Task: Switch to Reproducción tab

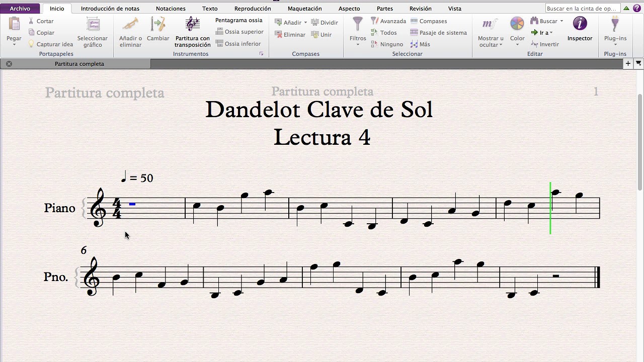Action: [x=253, y=9]
